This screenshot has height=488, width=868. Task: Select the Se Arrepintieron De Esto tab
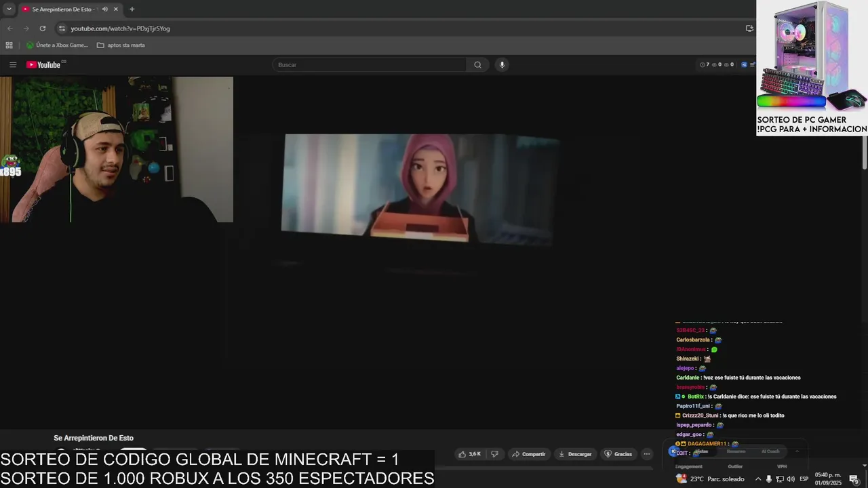pos(70,9)
